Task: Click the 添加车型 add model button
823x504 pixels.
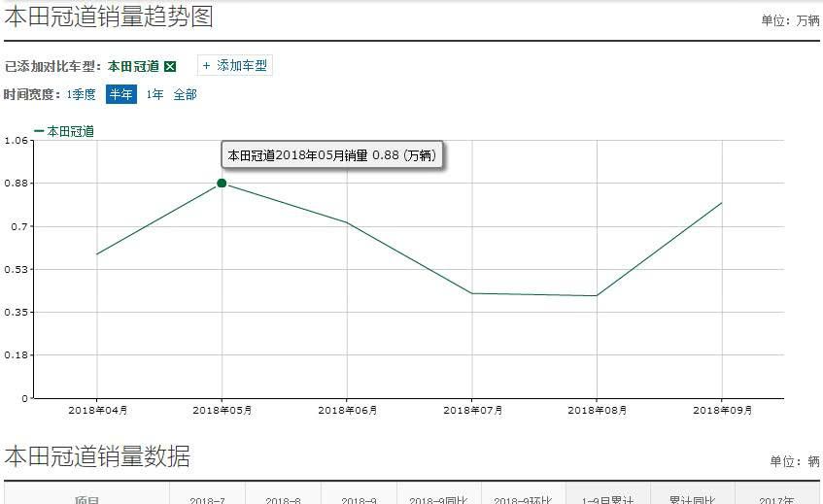Action: pyautogui.click(x=234, y=66)
